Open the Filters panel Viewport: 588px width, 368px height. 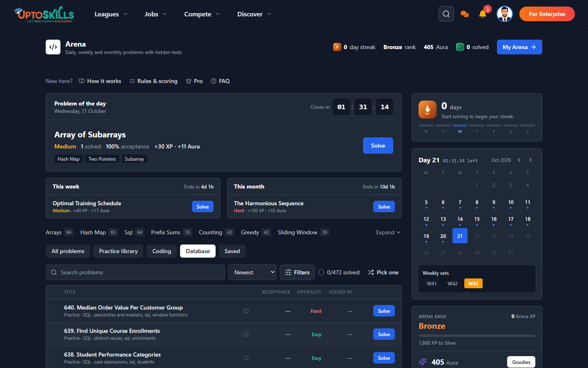297,272
